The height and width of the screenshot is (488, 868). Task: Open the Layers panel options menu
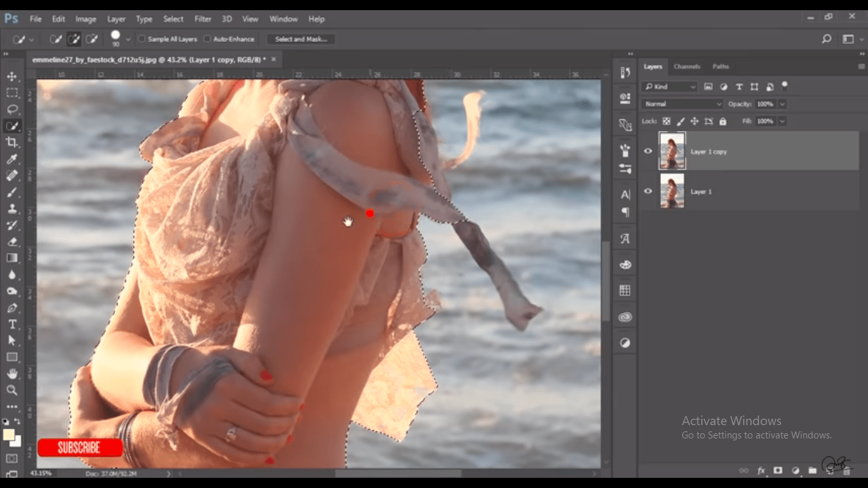[861, 66]
